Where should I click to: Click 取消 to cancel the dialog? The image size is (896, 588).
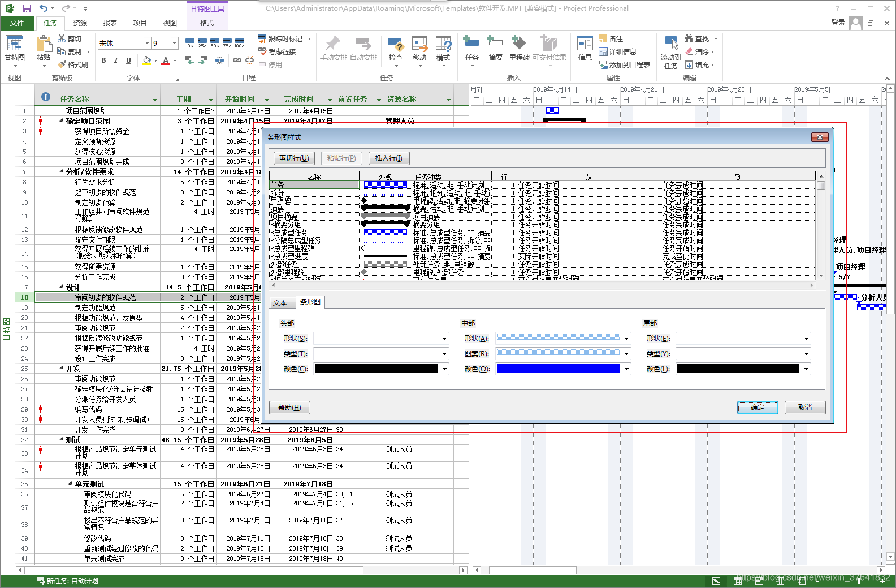coord(805,408)
